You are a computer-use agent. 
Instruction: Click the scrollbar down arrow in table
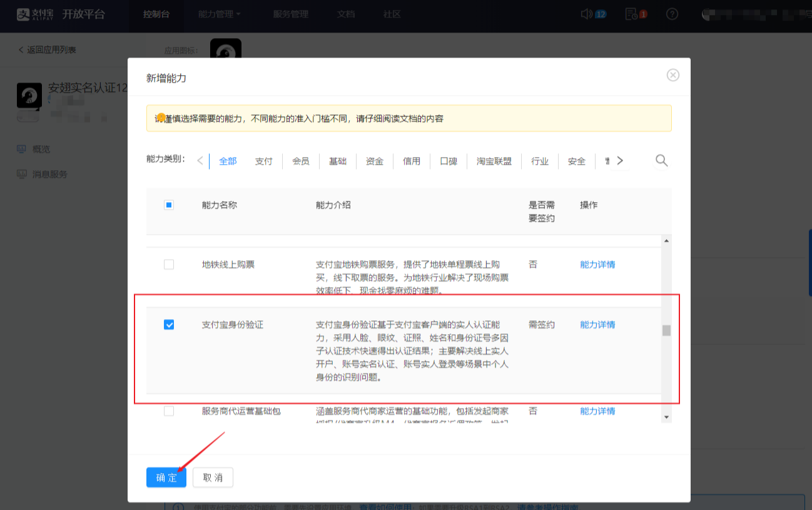pos(666,417)
